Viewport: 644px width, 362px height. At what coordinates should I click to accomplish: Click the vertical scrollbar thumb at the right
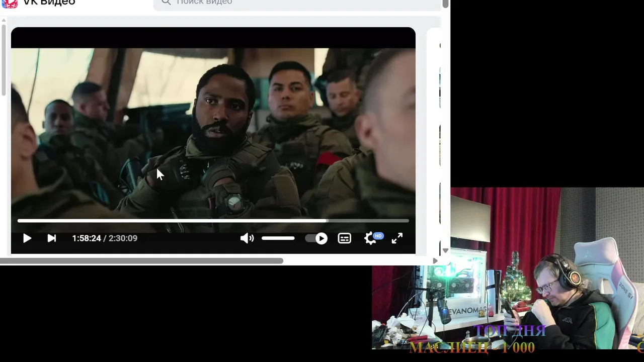coord(445,4)
